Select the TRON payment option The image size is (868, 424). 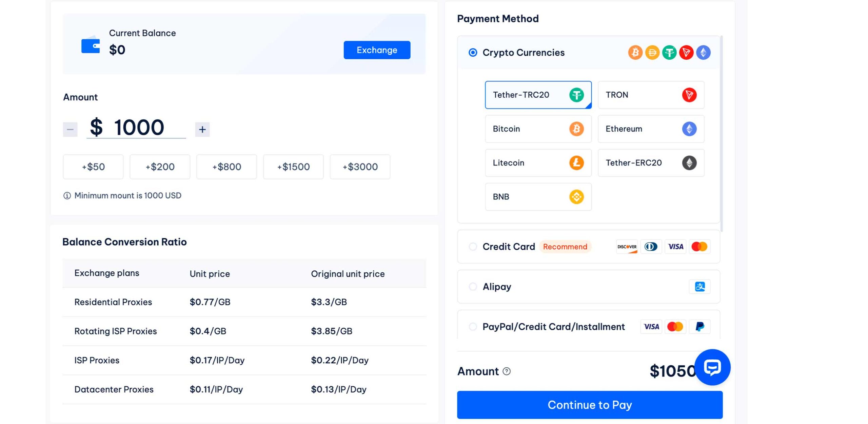(651, 95)
